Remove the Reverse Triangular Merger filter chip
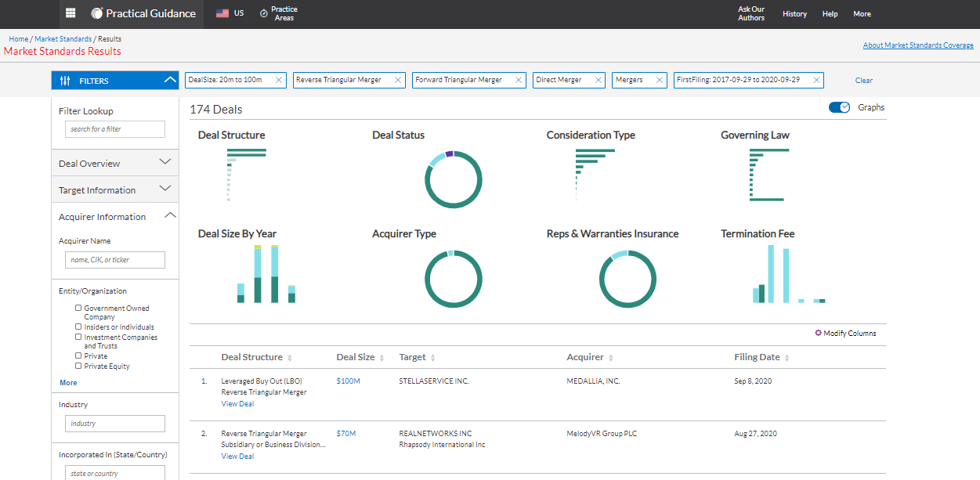 [x=398, y=80]
